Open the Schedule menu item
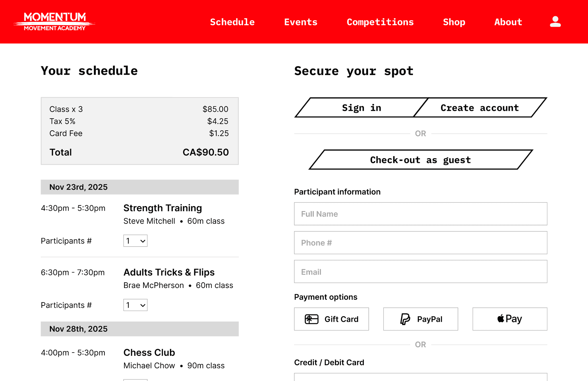This screenshot has height=381, width=588. [x=232, y=22]
